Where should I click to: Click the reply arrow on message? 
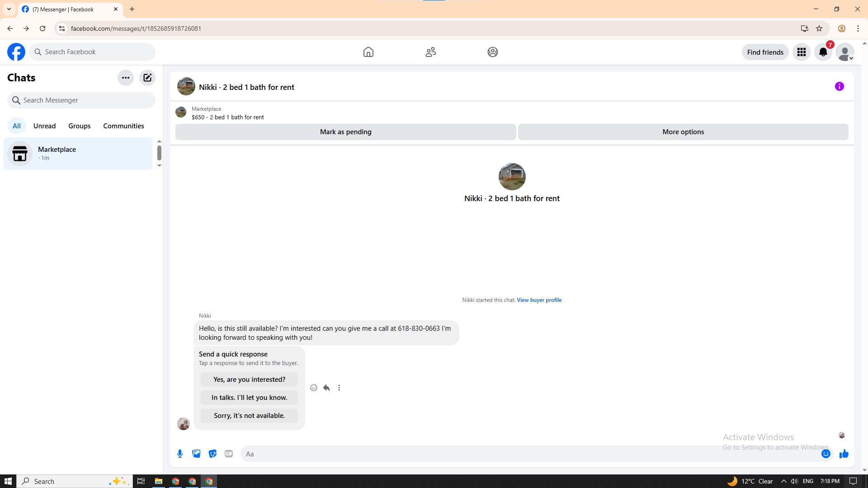pyautogui.click(x=326, y=388)
